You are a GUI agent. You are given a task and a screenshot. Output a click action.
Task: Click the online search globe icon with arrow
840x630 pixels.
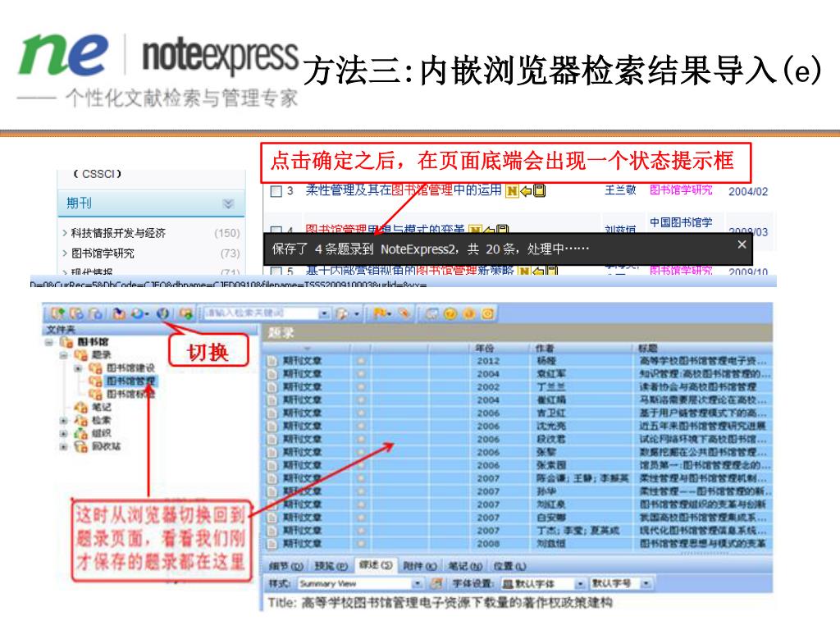[139, 313]
